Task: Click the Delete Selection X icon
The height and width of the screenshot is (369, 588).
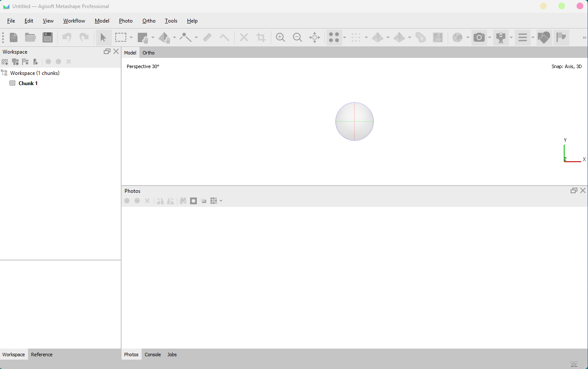Action: pyautogui.click(x=244, y=37)
